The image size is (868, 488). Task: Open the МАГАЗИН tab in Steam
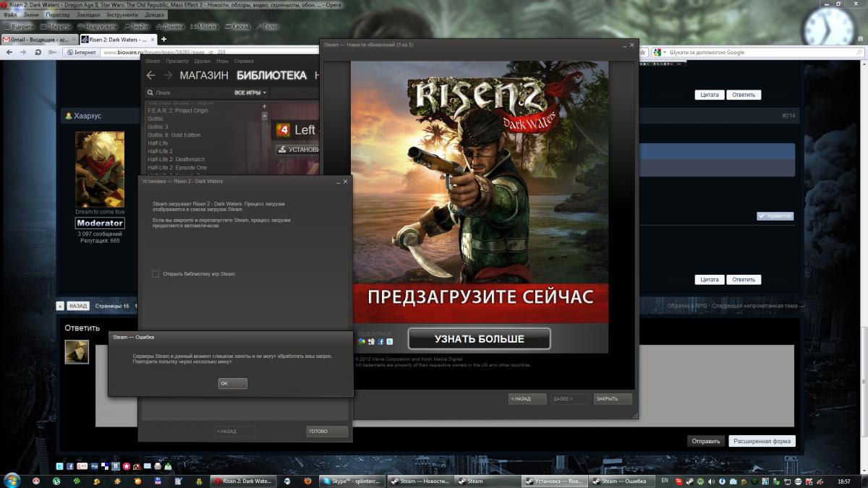[204, 75]
